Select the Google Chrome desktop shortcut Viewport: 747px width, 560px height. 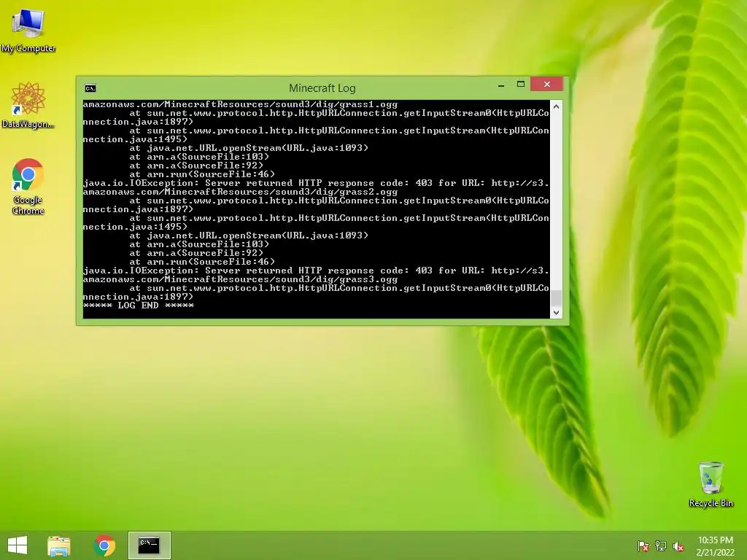[28, 187]
